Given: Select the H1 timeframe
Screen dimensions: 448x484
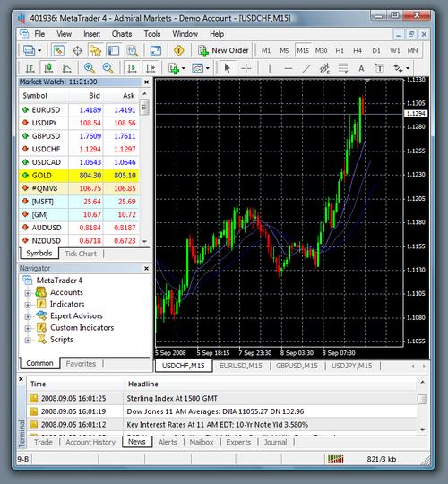Looking at the screenshot, I should click(340, 50).
